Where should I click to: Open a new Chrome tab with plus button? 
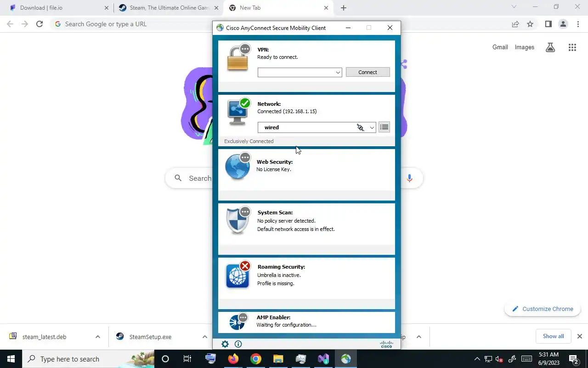[x=344, y=8]
